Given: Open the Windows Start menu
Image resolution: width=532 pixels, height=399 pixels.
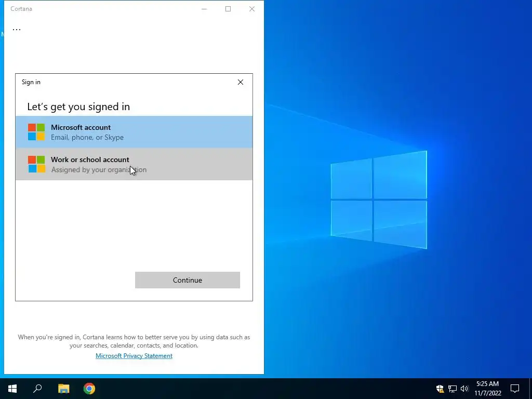Looking at the screenshot, I should click(12, 389).
